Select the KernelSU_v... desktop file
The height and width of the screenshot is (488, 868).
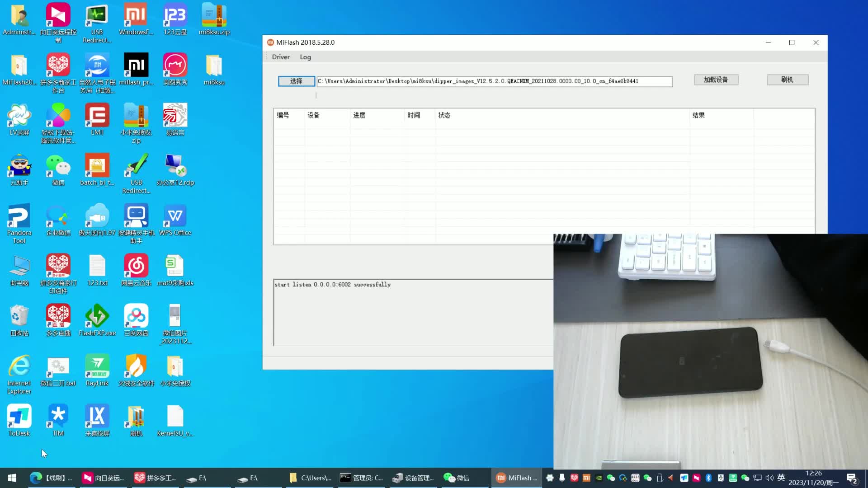175,421
